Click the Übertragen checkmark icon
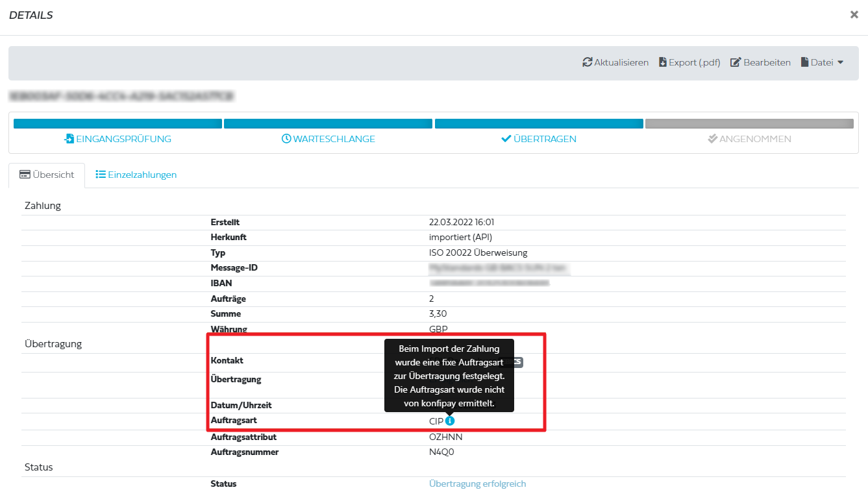 click(x=506, y=139)
